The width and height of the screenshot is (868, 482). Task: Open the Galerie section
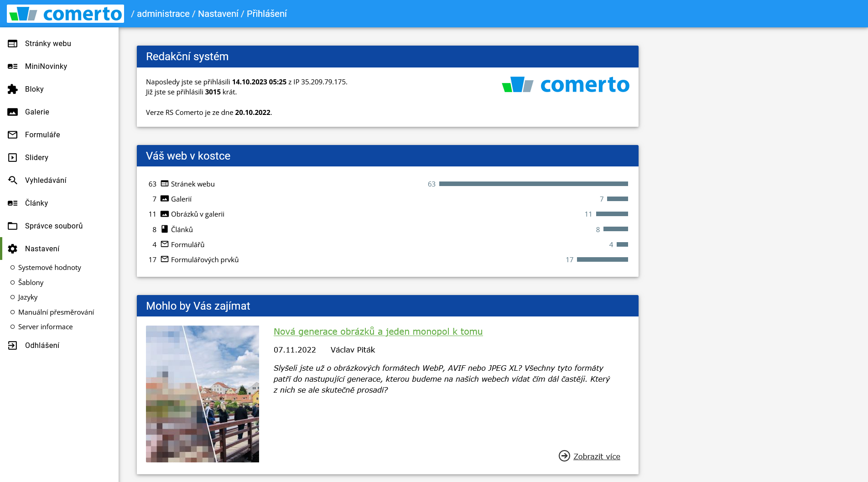tap(59, 112)
